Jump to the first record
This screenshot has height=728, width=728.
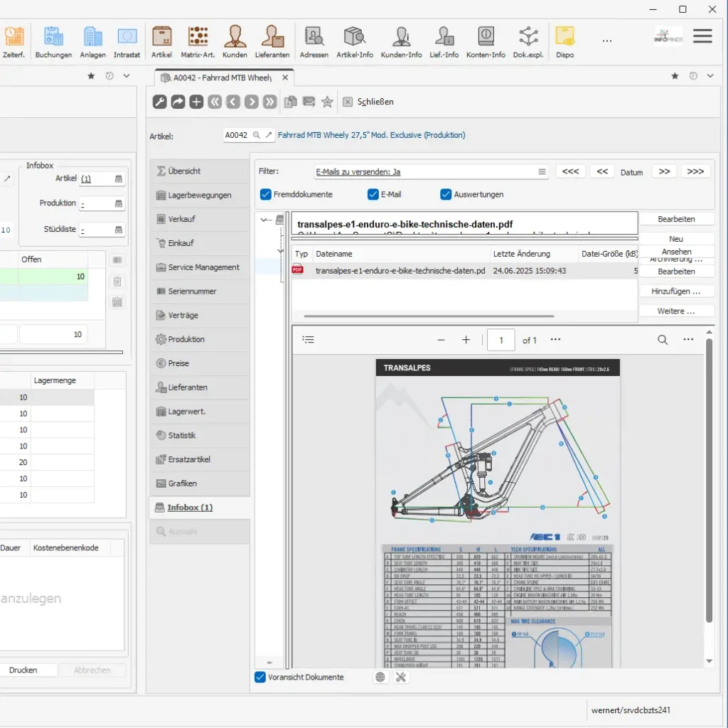[215, 102]
